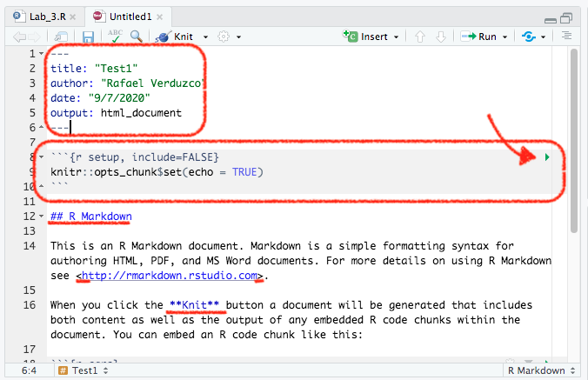
Task: Collapse the R Markdown section at line 12
Action: coord(41,217)
